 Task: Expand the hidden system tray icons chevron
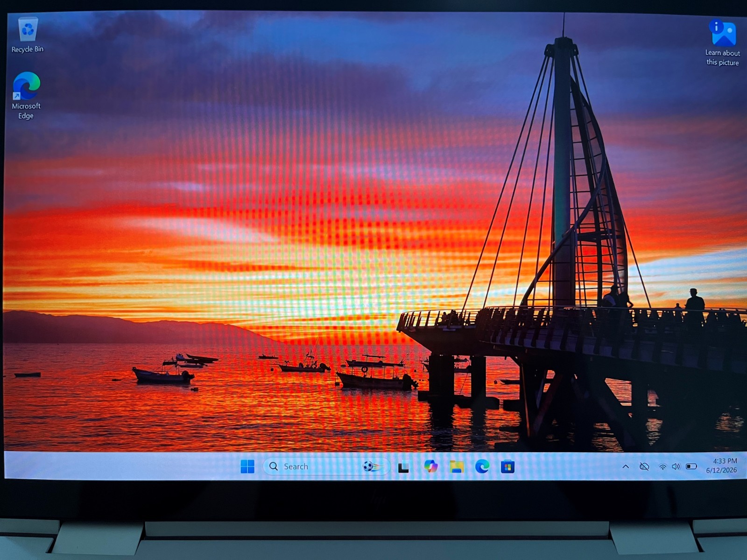pos(626,467)
